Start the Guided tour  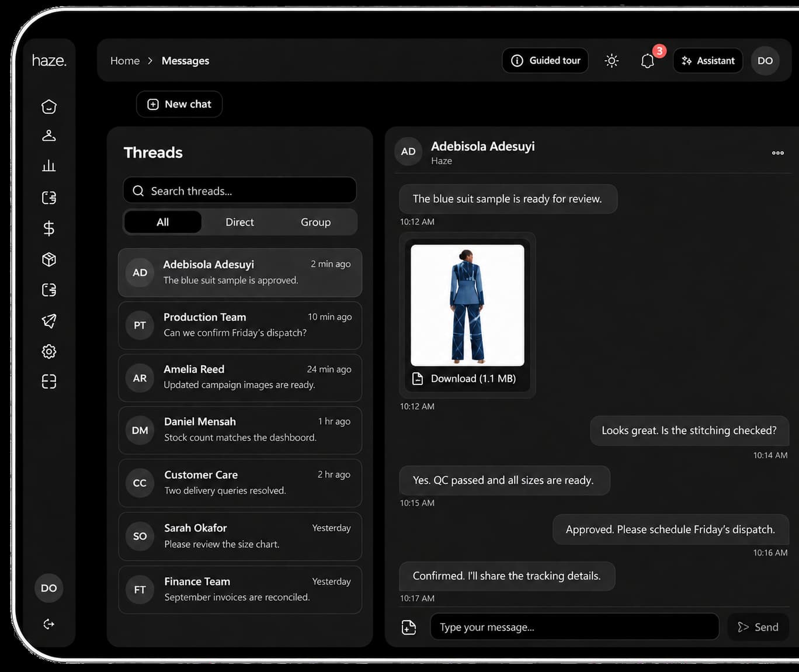tap(546, 61)
